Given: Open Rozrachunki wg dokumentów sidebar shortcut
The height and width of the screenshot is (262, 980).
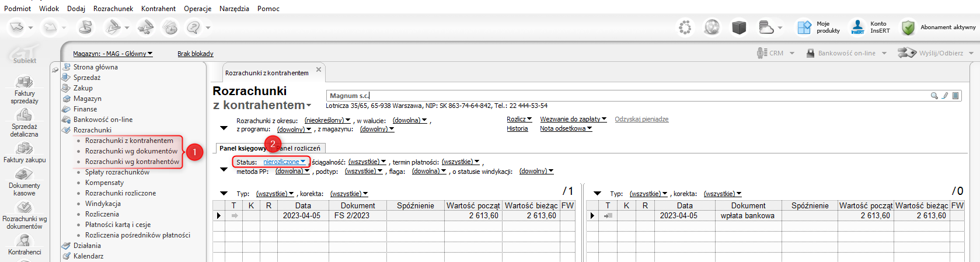Looking at the screenshot, I should pyautogui.click(x=25, y=215).
